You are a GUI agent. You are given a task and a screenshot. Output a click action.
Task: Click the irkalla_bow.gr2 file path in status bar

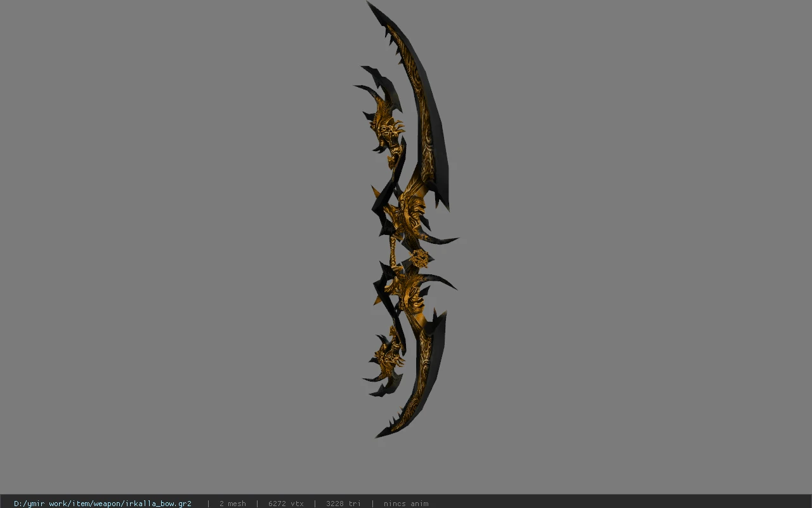point(103,504)
